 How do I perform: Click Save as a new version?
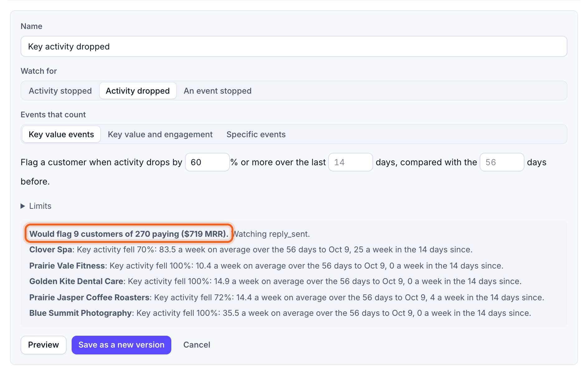pyautogui.click(x=121, y=345)
